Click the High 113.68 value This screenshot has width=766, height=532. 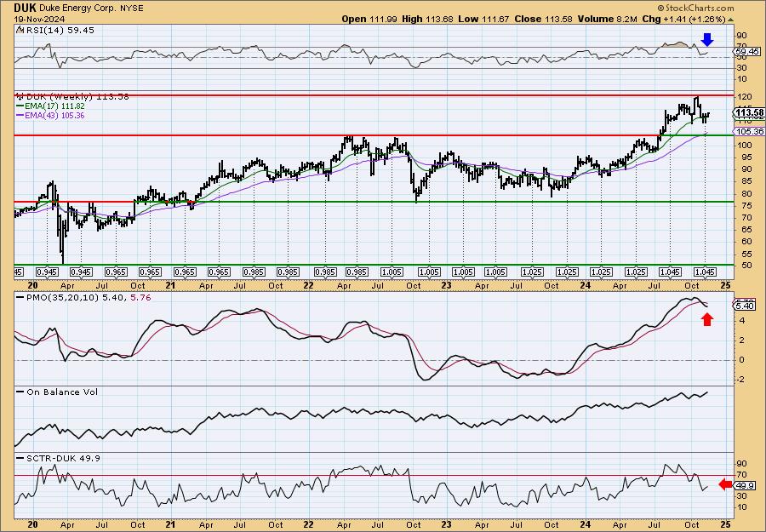(427, 19)
